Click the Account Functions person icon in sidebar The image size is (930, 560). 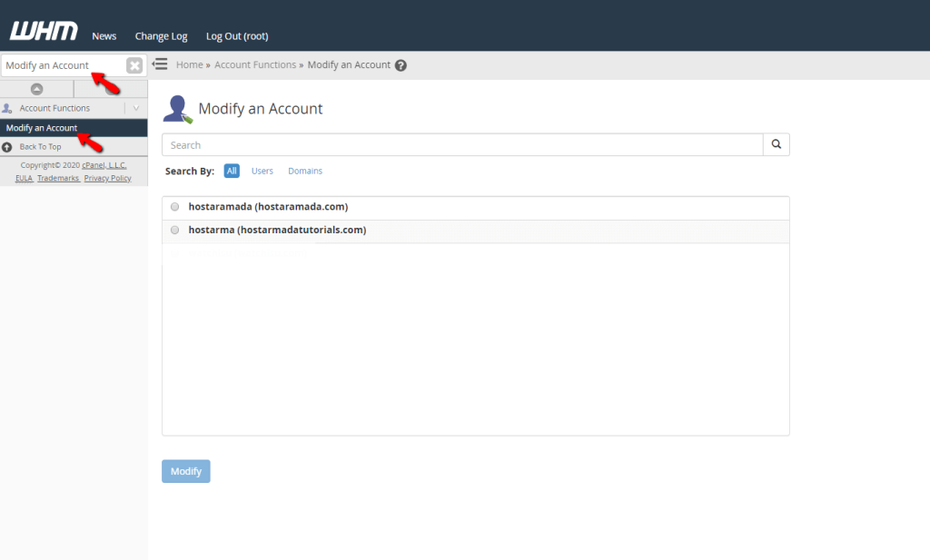[x=9, y=107]
